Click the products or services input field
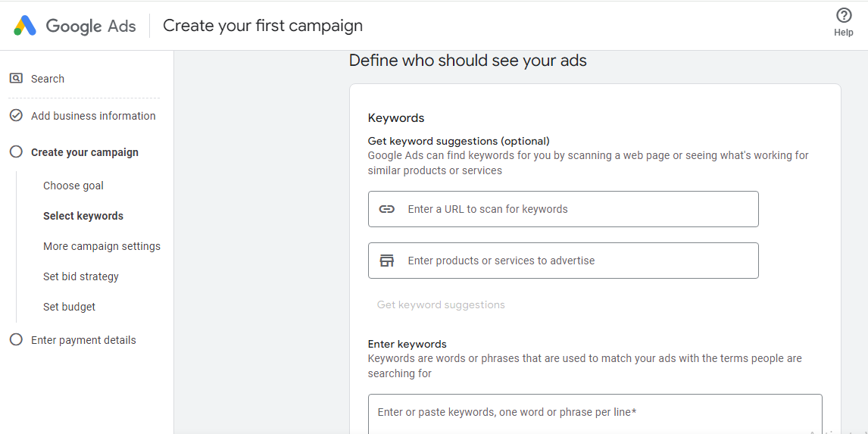This screenshot has height=434, width=868. point(576,261)
